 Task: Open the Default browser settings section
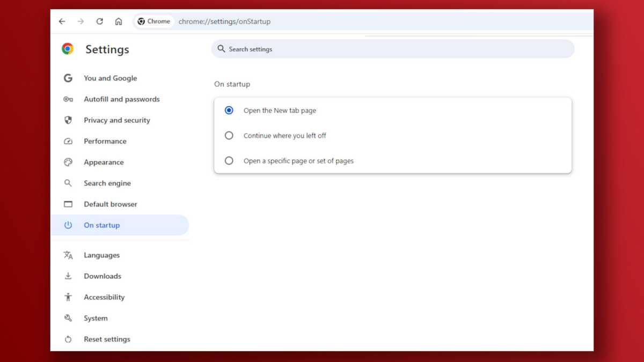[110, 204]
